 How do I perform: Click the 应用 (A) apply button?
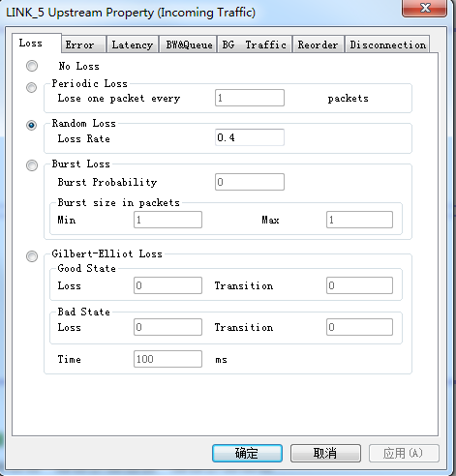pos(404,453)
